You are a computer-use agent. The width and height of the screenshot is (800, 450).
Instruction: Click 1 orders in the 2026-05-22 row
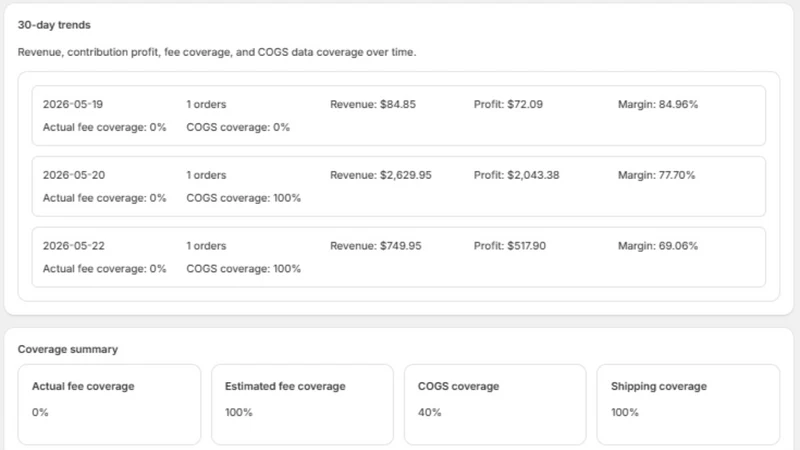point(206,246)
